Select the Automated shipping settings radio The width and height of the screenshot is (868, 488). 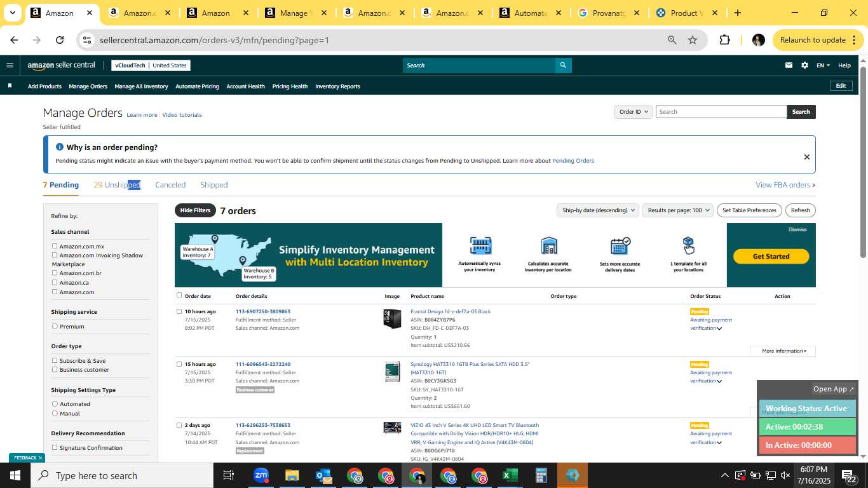coord(55,403)
